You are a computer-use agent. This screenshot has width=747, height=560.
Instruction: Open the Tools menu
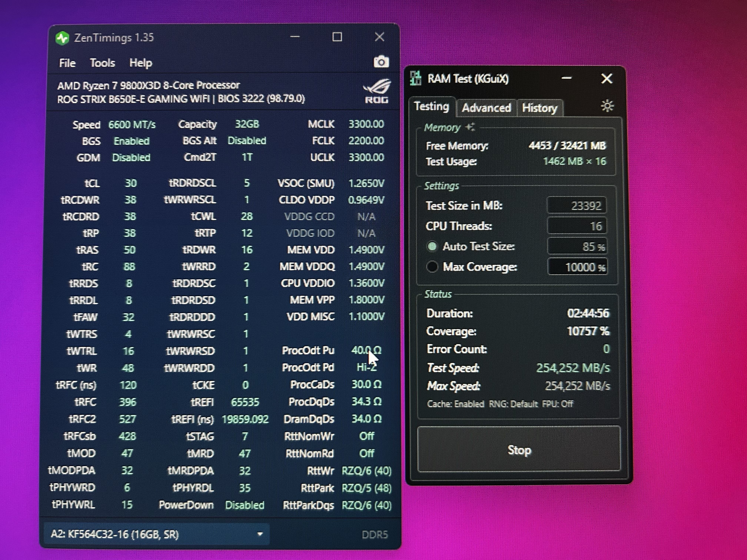[102, 63]
